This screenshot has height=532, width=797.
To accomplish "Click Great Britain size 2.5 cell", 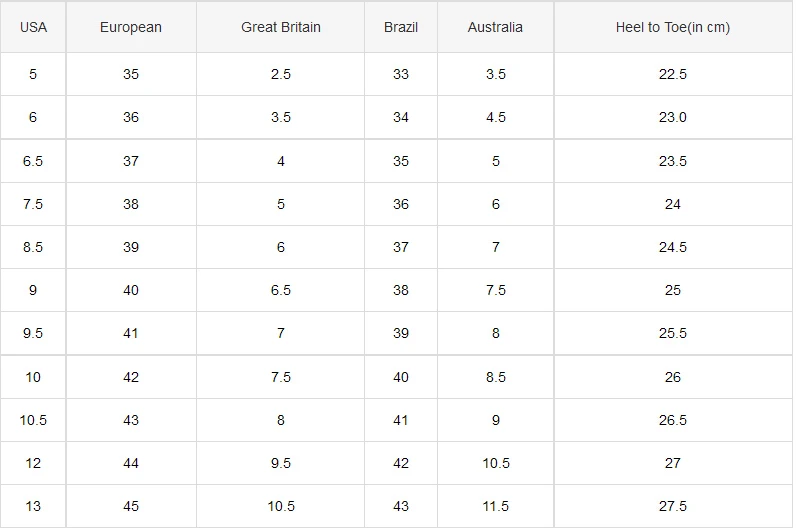I will [281, 74].
